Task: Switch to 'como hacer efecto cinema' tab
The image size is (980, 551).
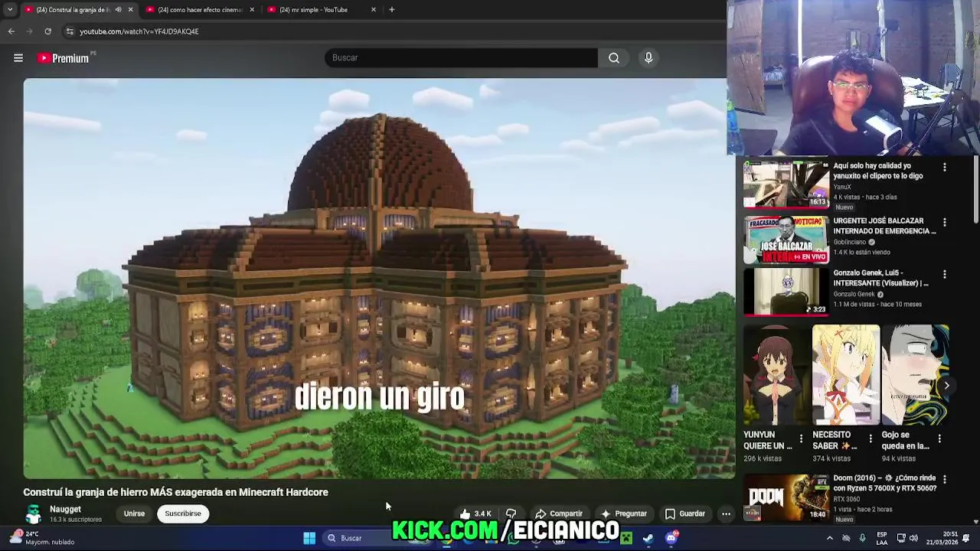Action: pos(200,10)
